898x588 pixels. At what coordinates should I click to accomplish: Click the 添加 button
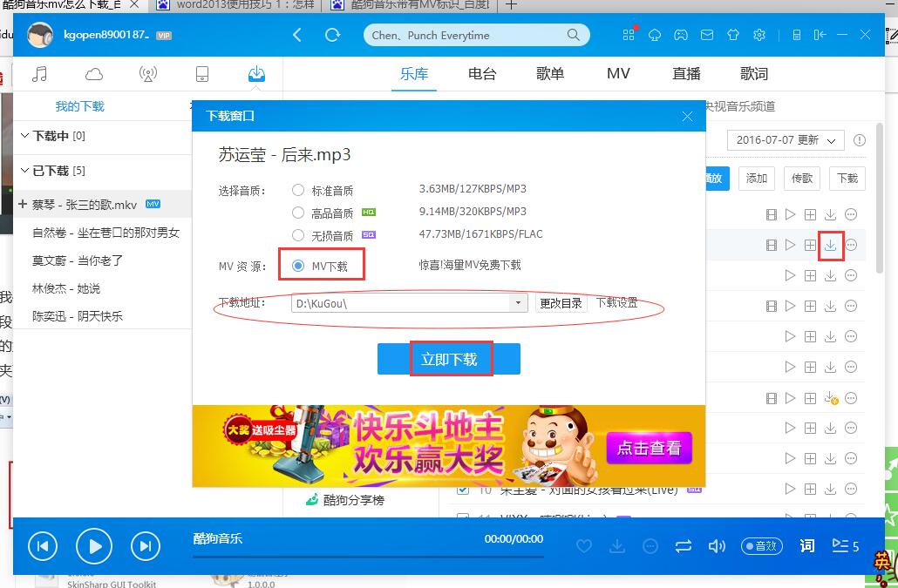tap(757, 179)
